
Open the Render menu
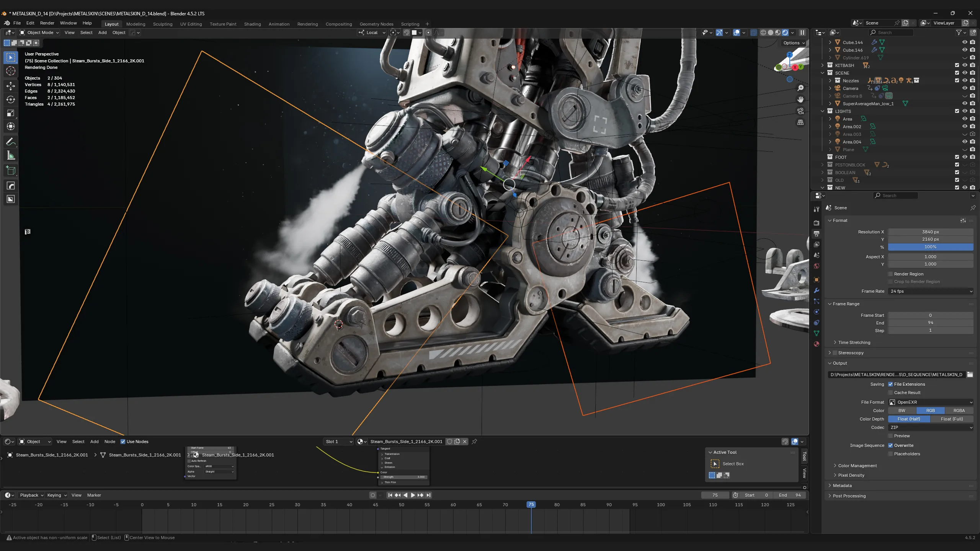[x=47, y=23]
